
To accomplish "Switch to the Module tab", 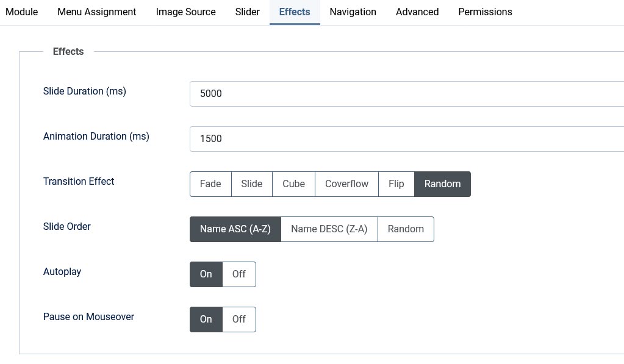I will (21, 12).
